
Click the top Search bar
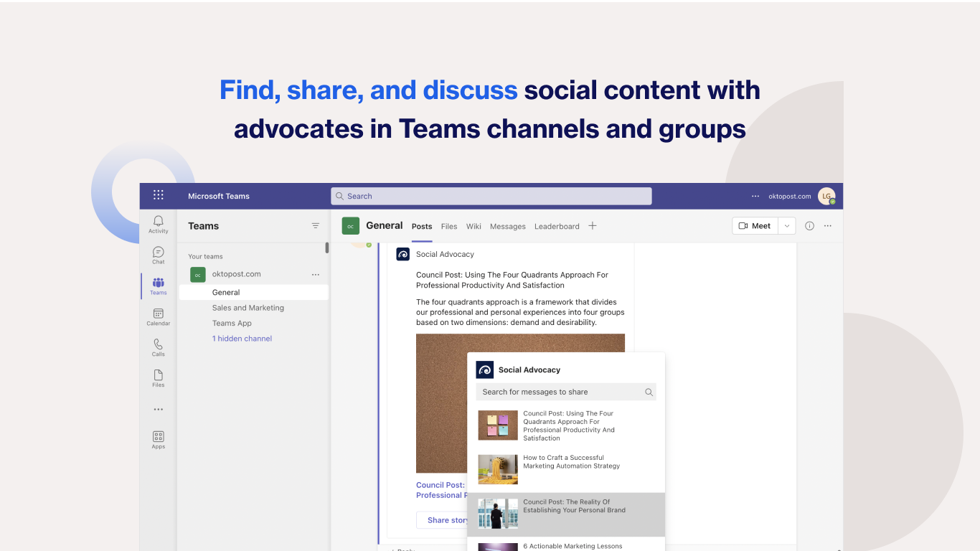point(491,196)
